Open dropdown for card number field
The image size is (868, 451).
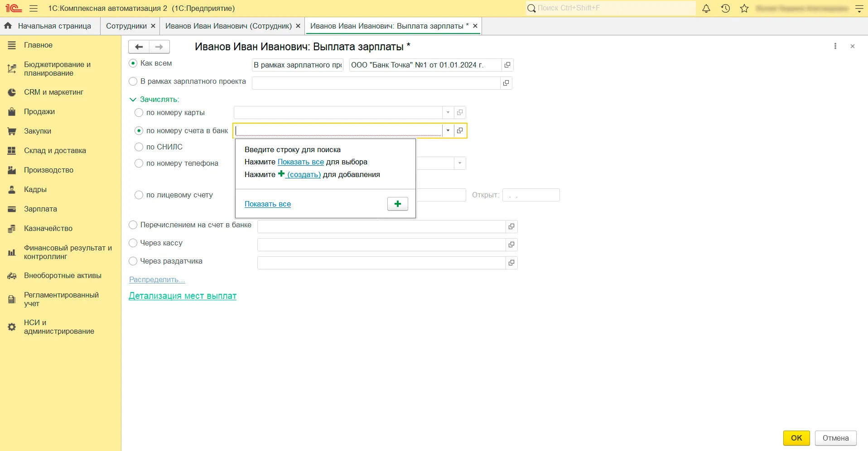click(448, 112)
